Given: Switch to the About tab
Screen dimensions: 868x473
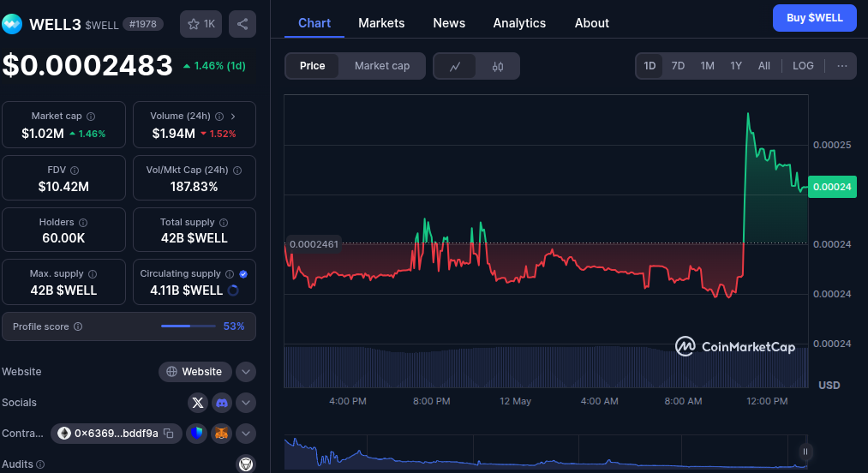Looking at the screenshot, I should click(592, 23).
